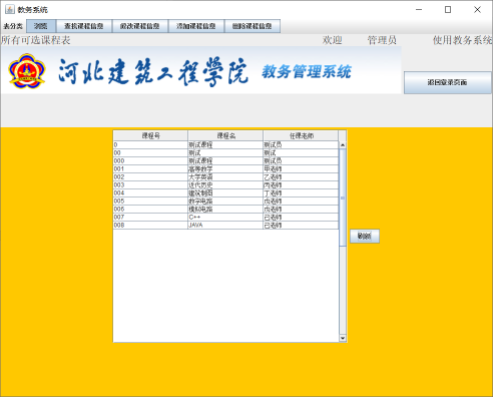This screenshot has width=493, height=397.
Task: Click the Java application icon in title bar
Action: click(x=9, y=9)
